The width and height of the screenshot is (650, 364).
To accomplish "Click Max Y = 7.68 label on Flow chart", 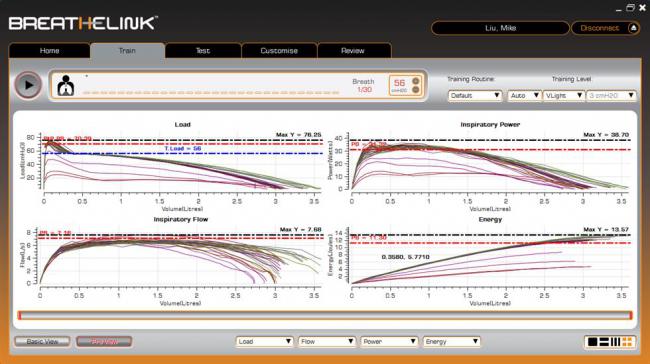I will pos(301,229).
